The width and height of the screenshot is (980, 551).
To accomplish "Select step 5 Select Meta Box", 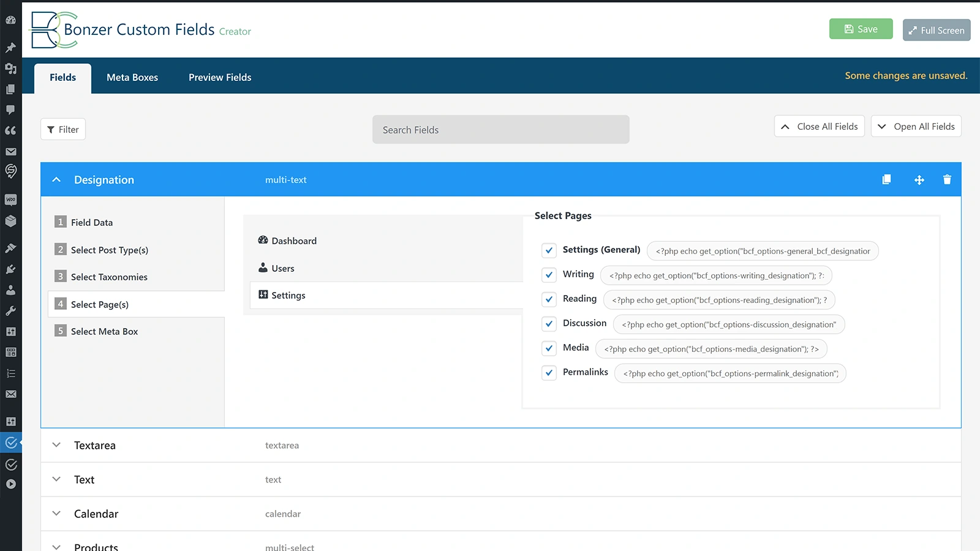I will [x=104, y=331].
